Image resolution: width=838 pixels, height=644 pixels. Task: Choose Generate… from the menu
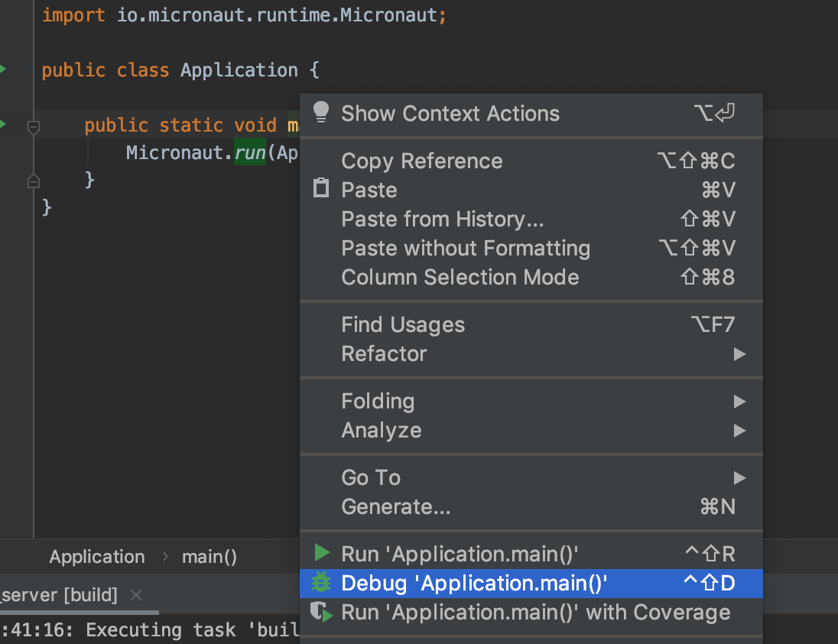[531, 506]
